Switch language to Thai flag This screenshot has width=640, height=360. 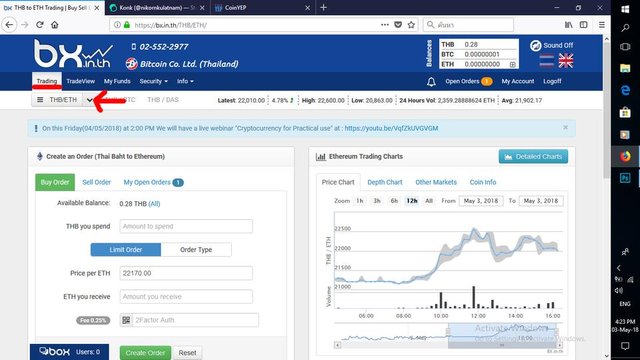547,61
